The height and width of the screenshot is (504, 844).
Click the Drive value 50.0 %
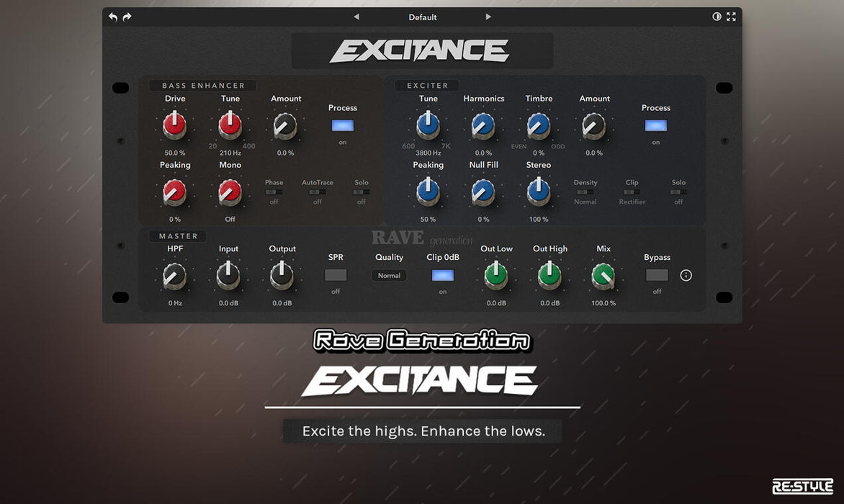(x=175, y=153)
